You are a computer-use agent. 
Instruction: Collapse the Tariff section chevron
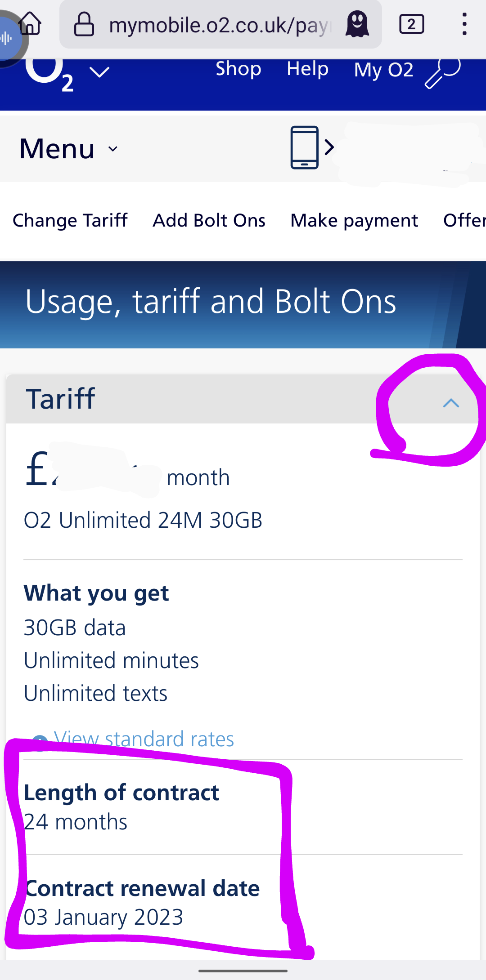click(x=451, y=403)
